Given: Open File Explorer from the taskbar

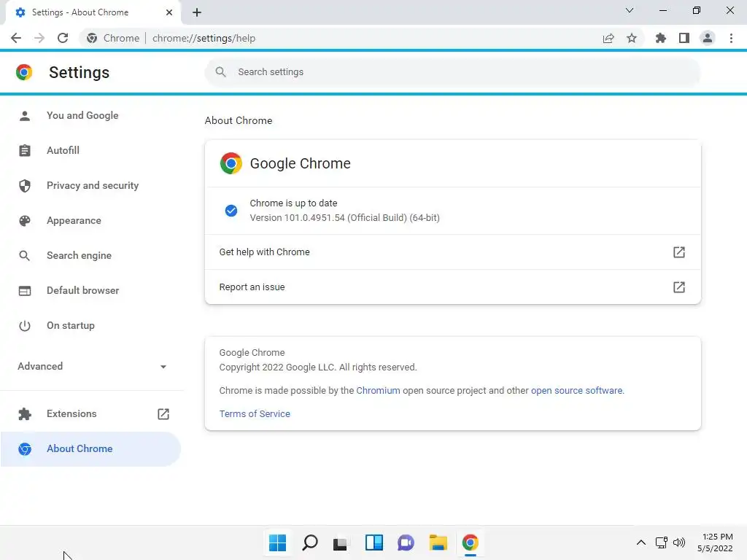Looking at the screenshot, I should 438,542.
